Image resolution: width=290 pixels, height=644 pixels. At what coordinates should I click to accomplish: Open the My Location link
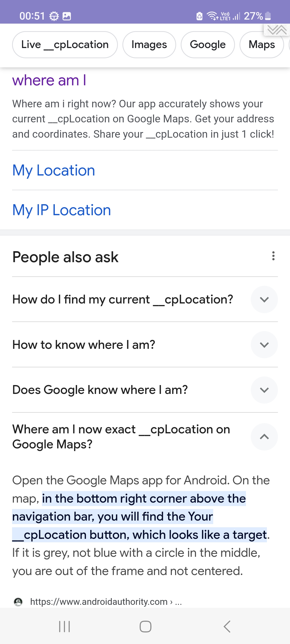(x=54, y=170)
